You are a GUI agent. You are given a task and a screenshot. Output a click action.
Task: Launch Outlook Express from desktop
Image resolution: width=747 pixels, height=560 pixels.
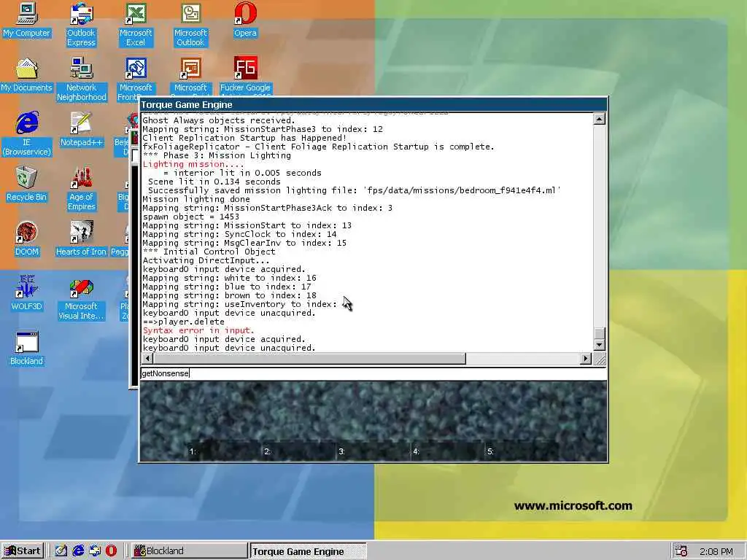pyautogui.click(x=81, y=25)
